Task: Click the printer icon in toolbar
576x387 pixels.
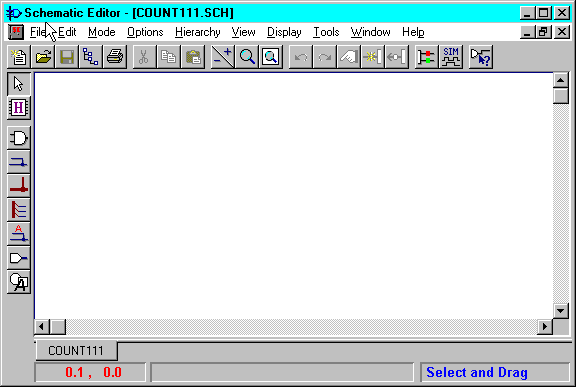Action: (x=115, y=57)
